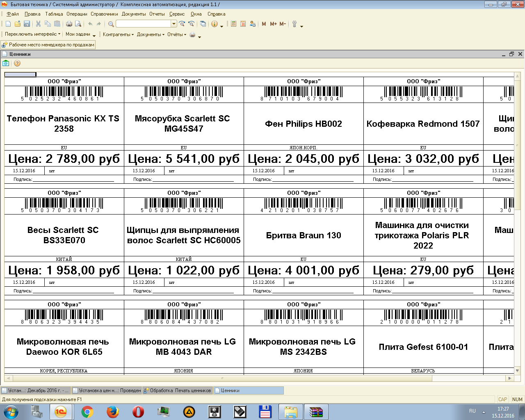Click the Find magnifier icon

tap(111, 24)
